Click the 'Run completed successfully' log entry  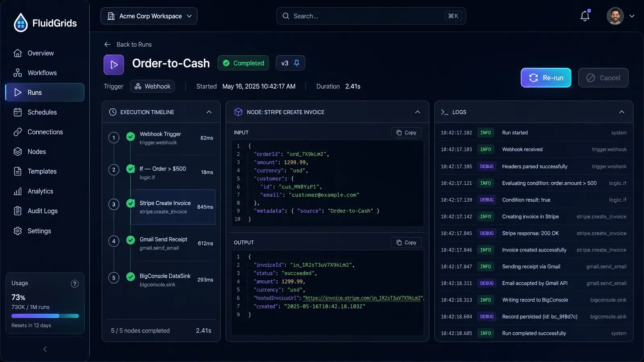coord(534,333)
